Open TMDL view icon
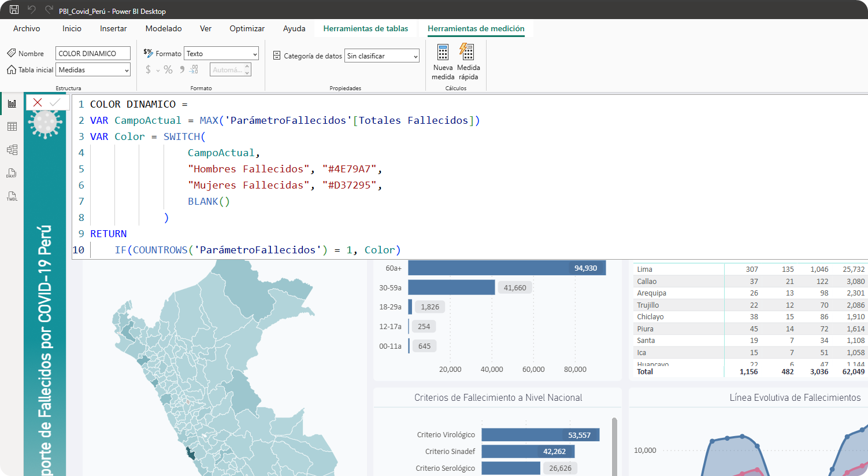The image size is (868, 476). (12, 197)
